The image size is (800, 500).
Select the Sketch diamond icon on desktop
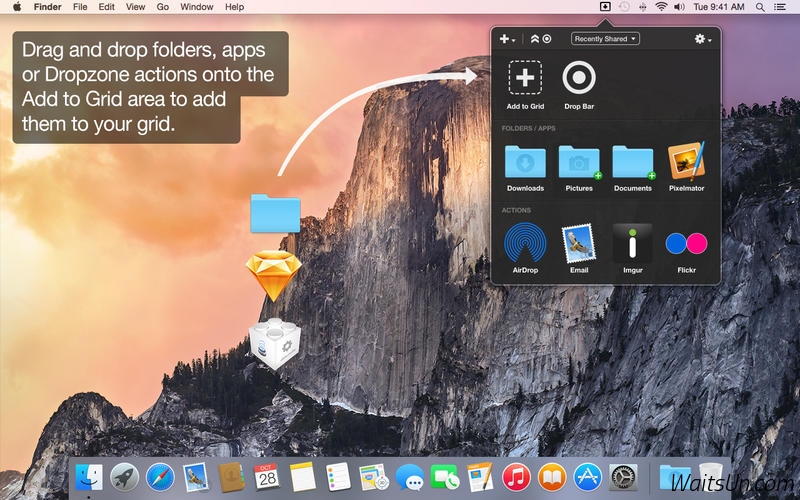click(274, 276)
